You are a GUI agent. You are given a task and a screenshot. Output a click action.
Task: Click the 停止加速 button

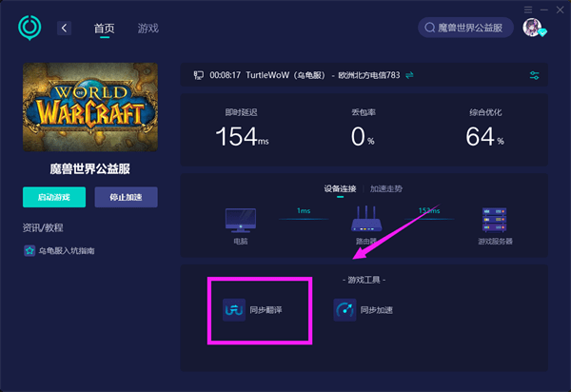tap(126, 197)
